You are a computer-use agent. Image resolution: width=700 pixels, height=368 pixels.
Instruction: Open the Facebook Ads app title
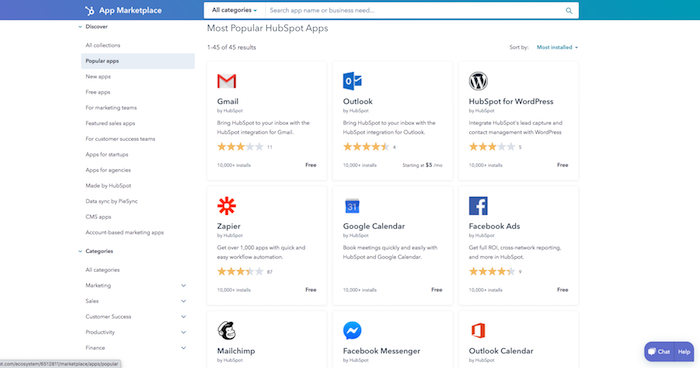point(494,226)
